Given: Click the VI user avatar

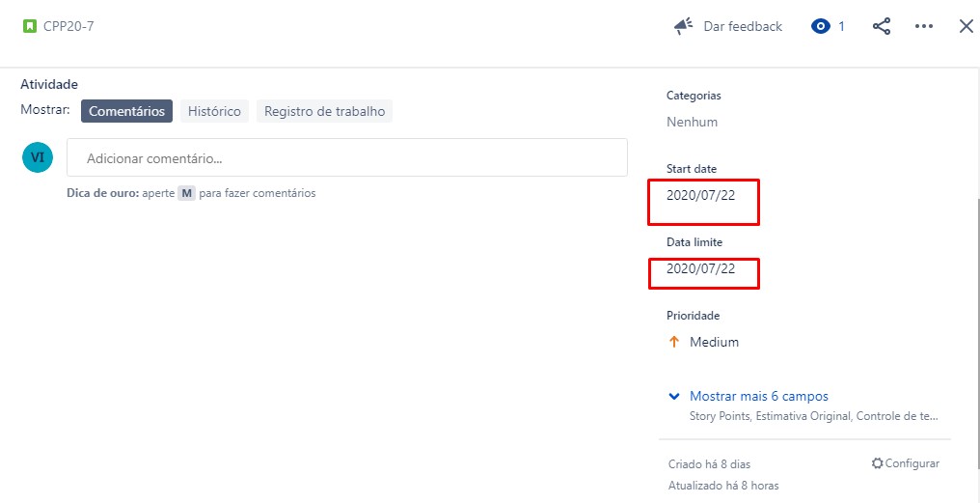Looking at the screenshot, I should [x=38, y=157].
